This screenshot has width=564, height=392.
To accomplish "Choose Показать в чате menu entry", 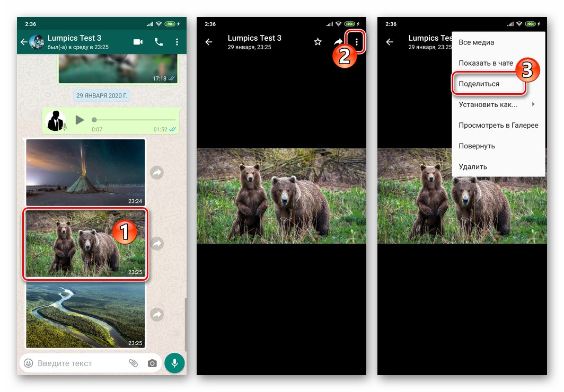I will (x=486, y=63).
